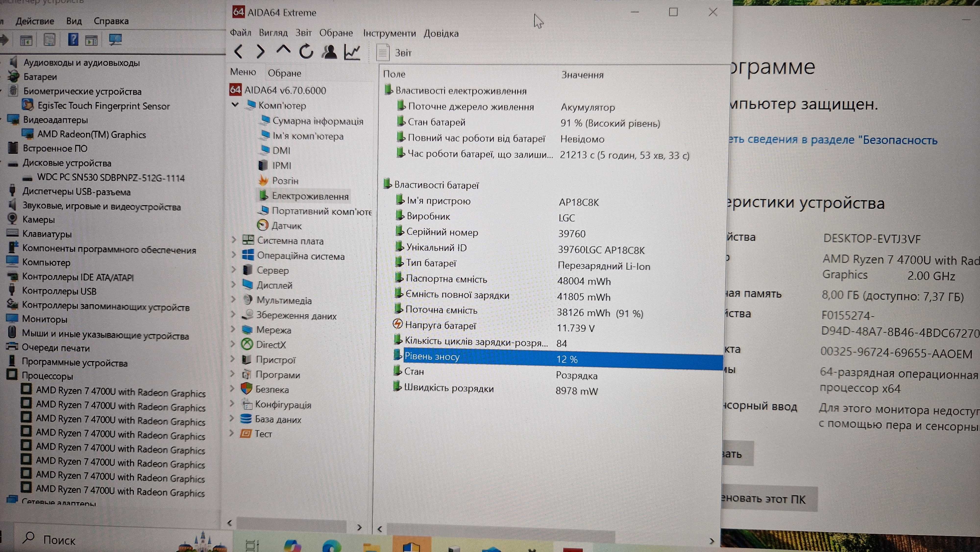Viewport: 980px width, 552px height.
Task: Open the Вигляд menu in AIDA64
Action: [273, 33]
